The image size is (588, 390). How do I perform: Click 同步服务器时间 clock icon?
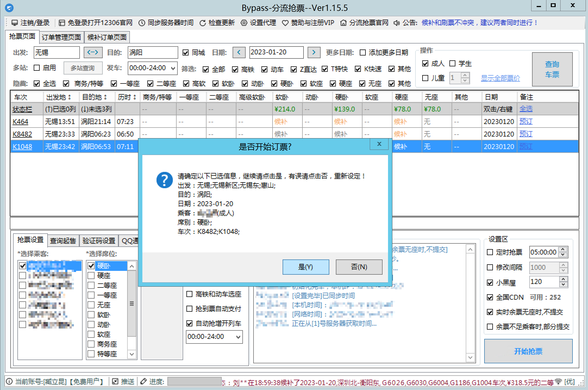(142, 23)
